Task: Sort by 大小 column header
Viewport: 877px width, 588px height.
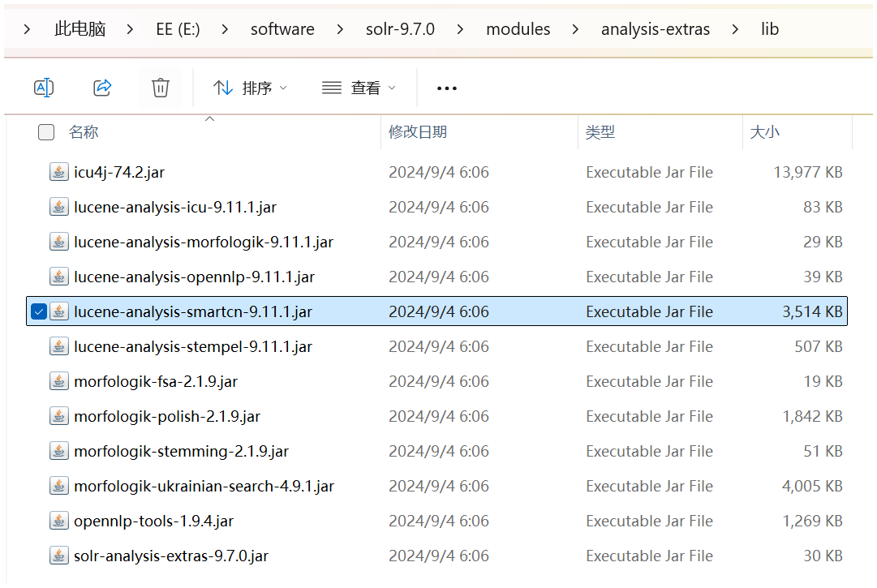Action: (x=764, y=132)
